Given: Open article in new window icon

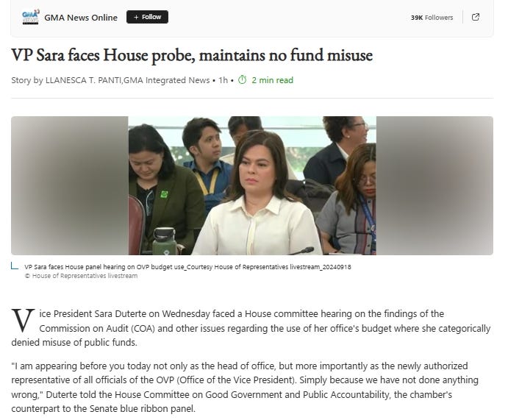Looking at the screenshot, I should point(475,17).
